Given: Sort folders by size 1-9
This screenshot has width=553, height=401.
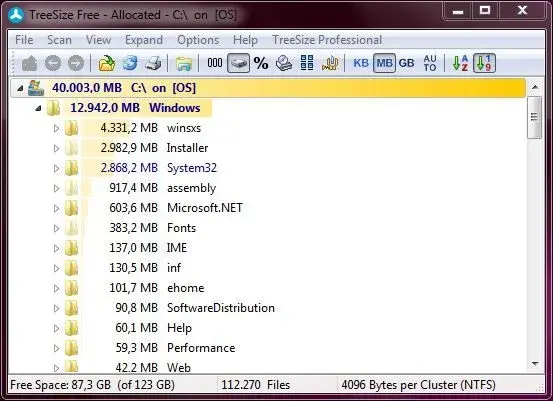Looking at the screenshot, I should coord(484,63).
